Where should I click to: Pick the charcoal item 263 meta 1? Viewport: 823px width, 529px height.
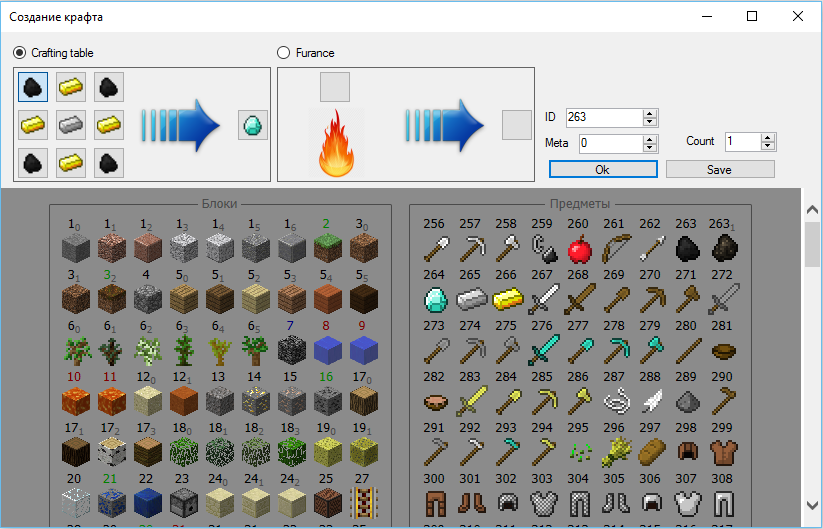pyautogui.click(x=724, y=248)
